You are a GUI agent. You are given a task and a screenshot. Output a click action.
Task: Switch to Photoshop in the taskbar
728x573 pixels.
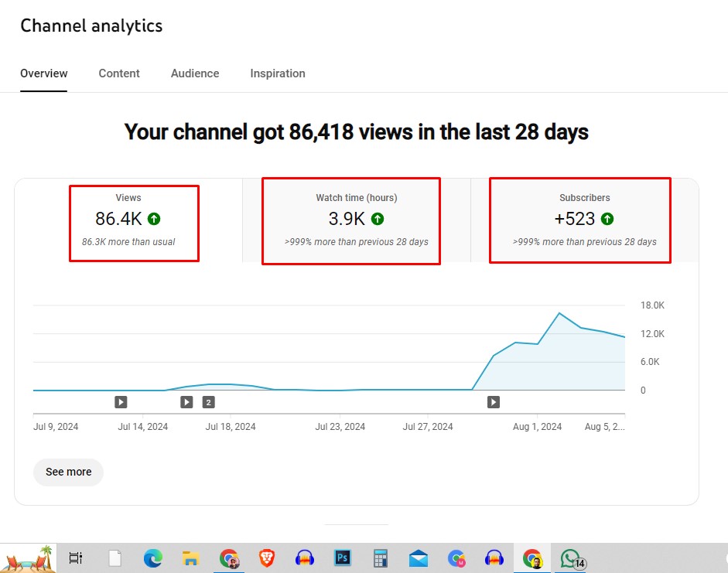pos(343,558)
